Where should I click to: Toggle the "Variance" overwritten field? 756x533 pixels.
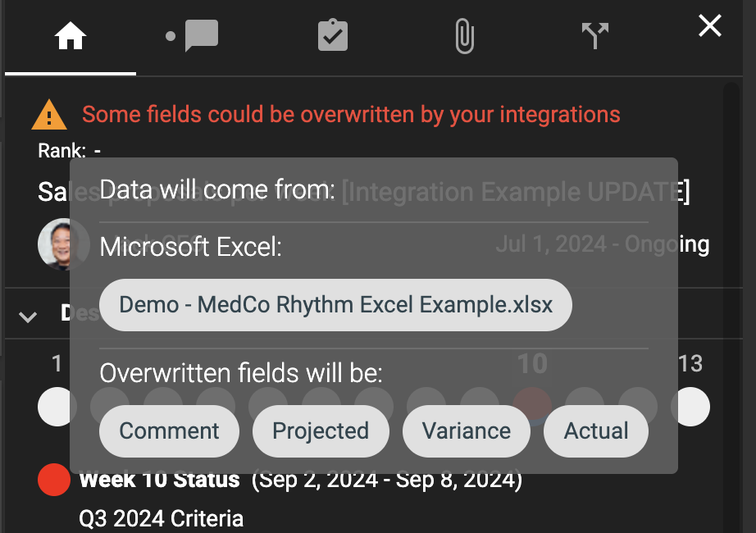pos(466,430)
